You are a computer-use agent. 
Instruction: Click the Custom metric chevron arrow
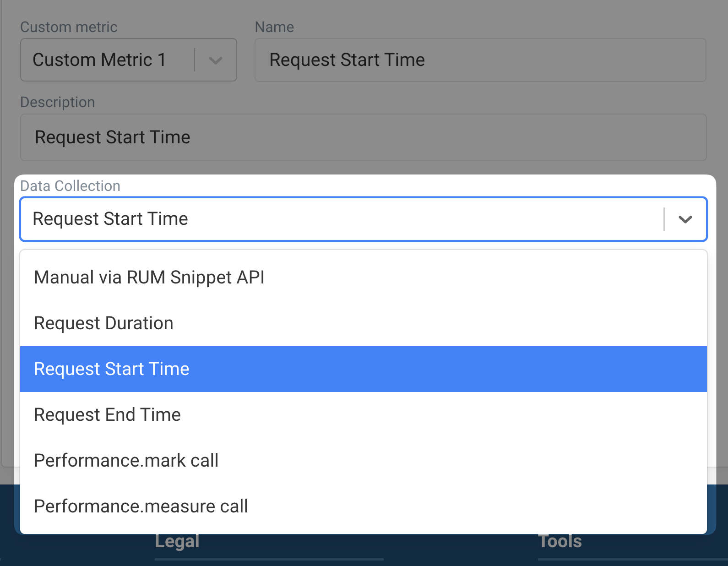click(216, 60)
